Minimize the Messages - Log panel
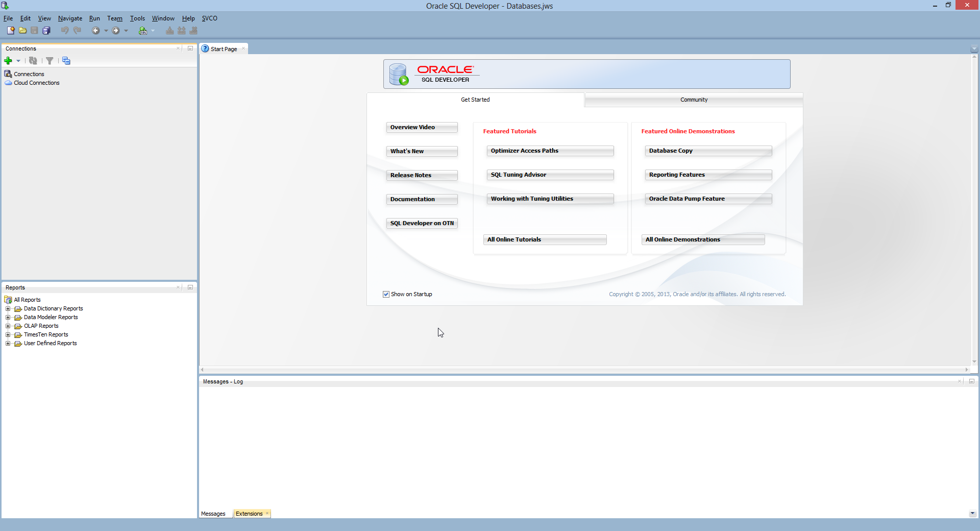The width and height of the screenshot is (980, 531). 972,381
